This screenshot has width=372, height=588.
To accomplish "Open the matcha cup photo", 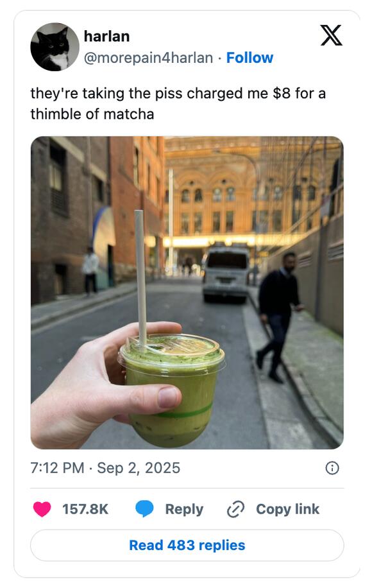I will click(x=187, y=293).
